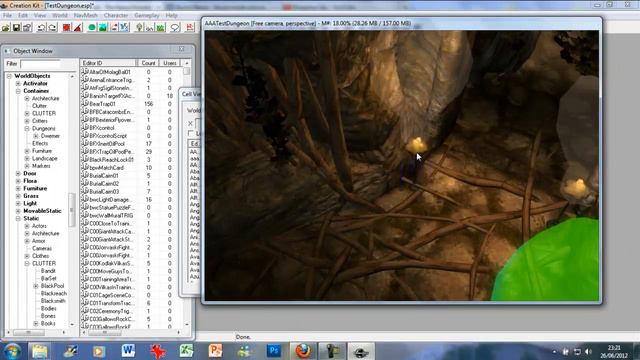Open the Help menu
This screenshot has height=360, width=640.
pos(171,15)
